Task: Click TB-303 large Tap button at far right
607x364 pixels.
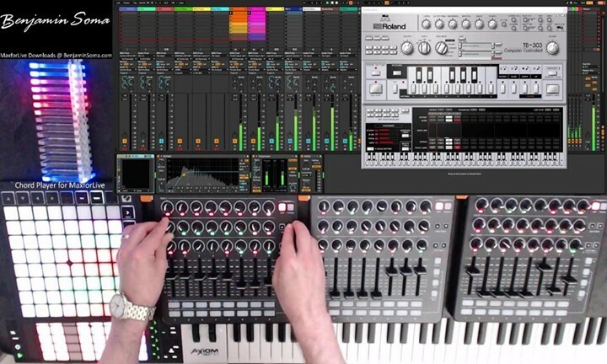Action: coord(552,88)
